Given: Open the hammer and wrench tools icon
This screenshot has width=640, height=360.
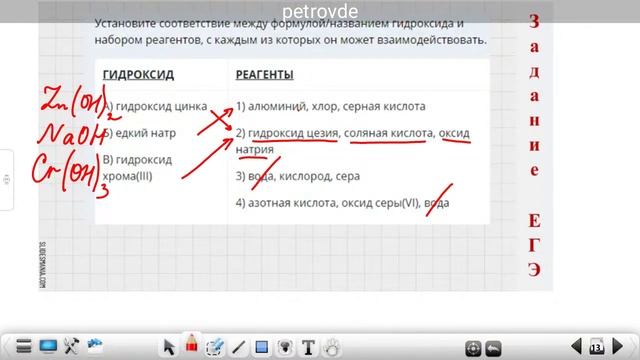Looking at the screenshot, I should point(71,346).
